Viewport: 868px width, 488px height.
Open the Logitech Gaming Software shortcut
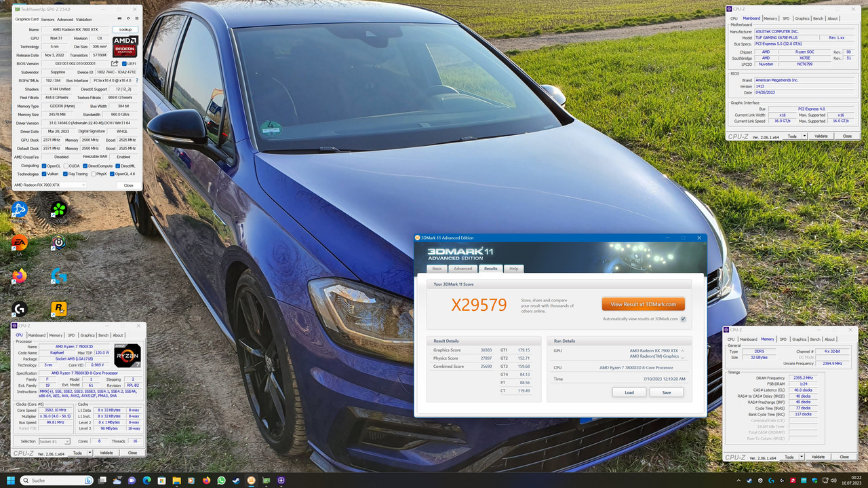tap(59, 276)
